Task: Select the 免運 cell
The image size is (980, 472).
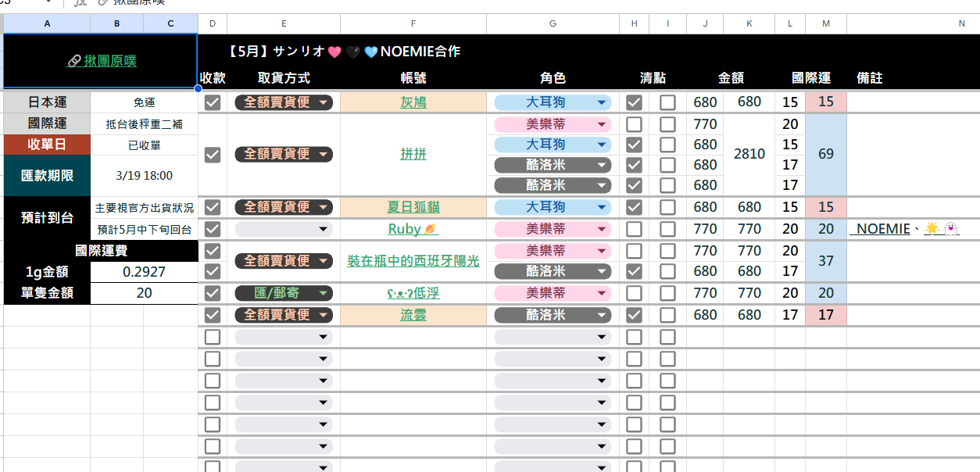Action: pos(144,102)
